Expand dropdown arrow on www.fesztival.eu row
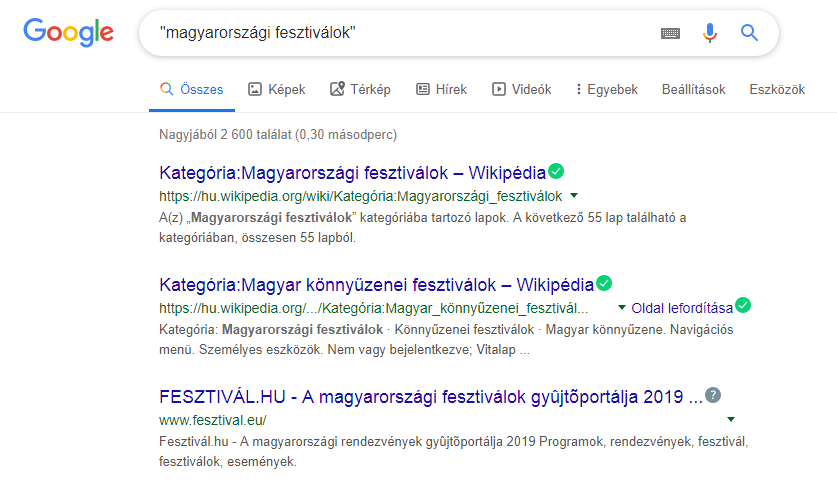The image size is (837, 488). (731, 420)
